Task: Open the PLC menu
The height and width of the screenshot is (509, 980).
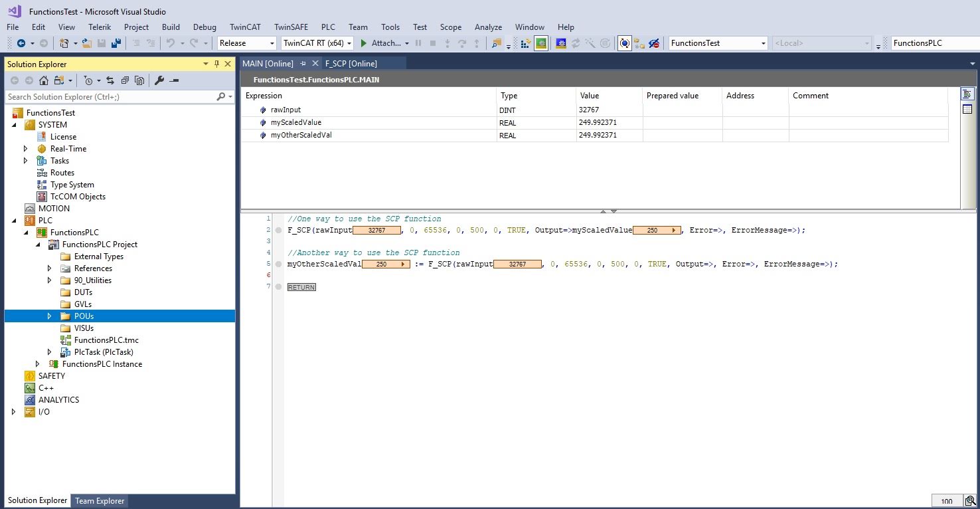Action: click(x=328, y=27)
